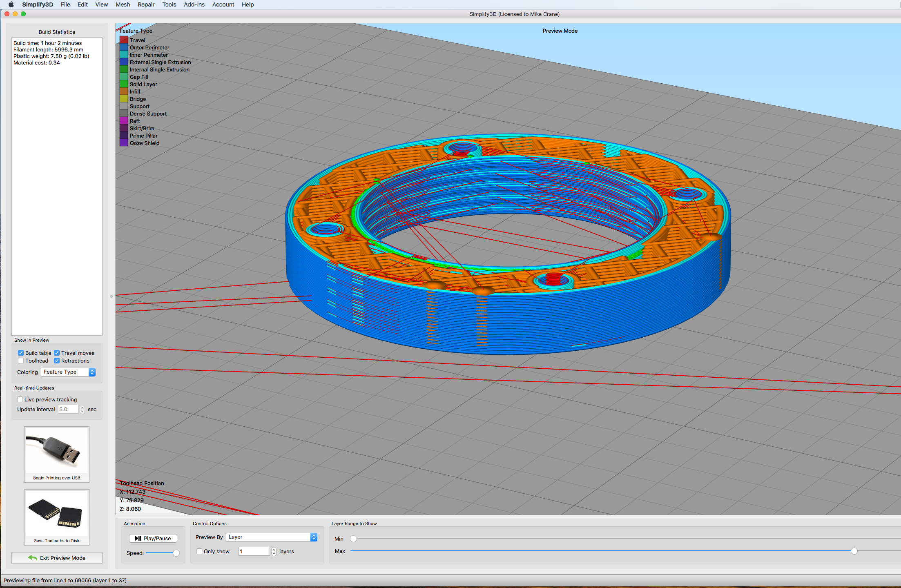Click the Solid Layer legend swatch
Image resolution: width=901 pixels, height=588 pixels.
tap(124, 84)
